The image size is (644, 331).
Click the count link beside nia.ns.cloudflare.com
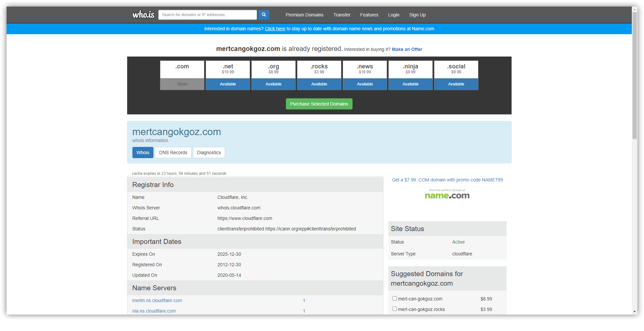[x=304, y=311]
